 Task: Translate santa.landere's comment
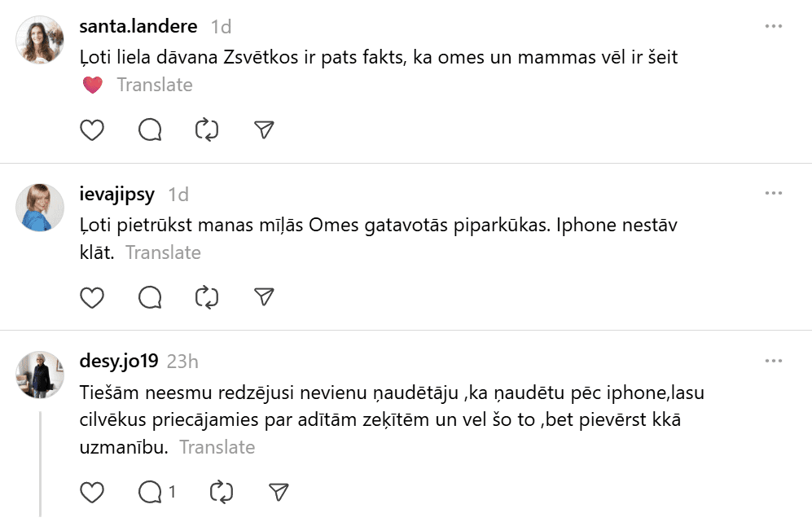tap(155, 85)
